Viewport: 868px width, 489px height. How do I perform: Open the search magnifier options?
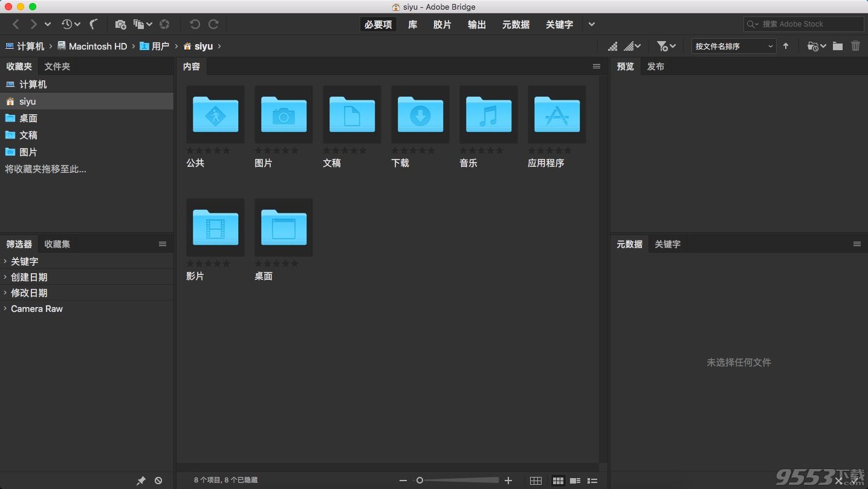click(x=753, y=24)
